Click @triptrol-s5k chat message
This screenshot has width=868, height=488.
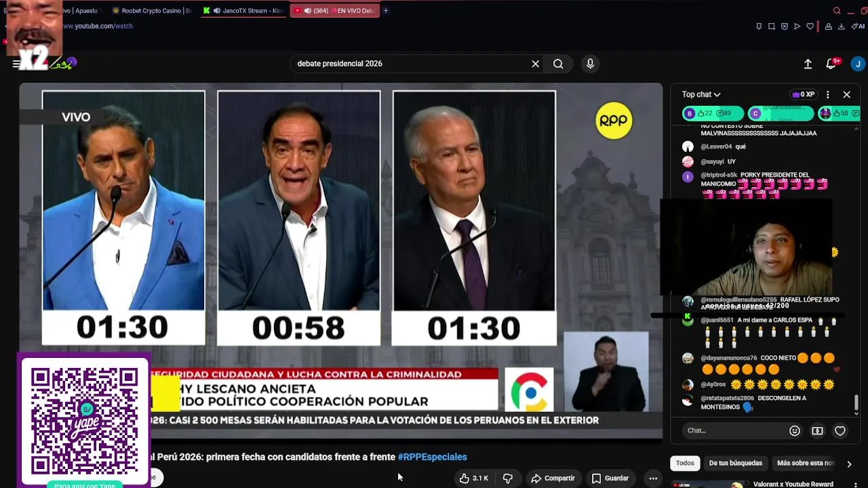(764, 185)
